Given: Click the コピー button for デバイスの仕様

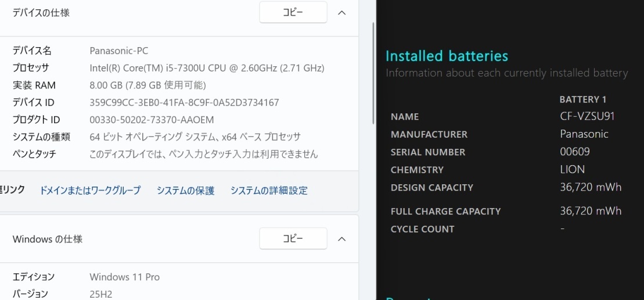Looking at the screenshot, I should click(293, 12).
